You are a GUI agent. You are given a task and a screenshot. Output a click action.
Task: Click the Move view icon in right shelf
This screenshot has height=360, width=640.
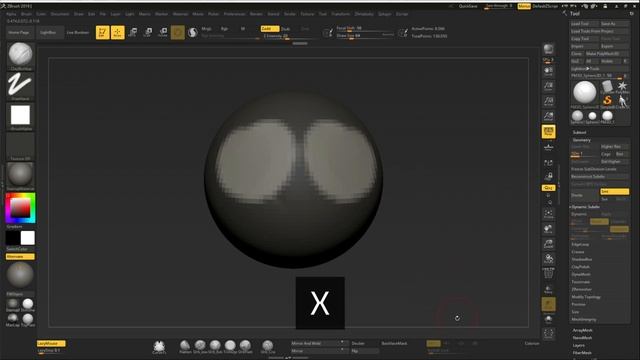point(549,229)
